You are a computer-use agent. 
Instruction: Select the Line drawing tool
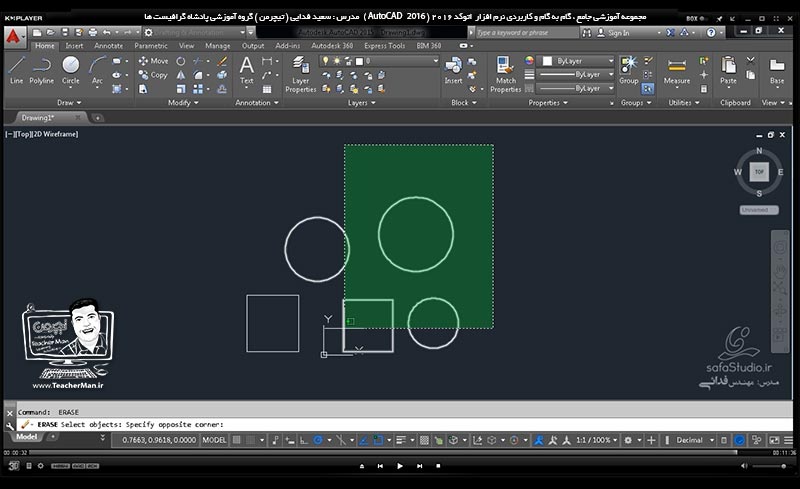coord(16,70)
